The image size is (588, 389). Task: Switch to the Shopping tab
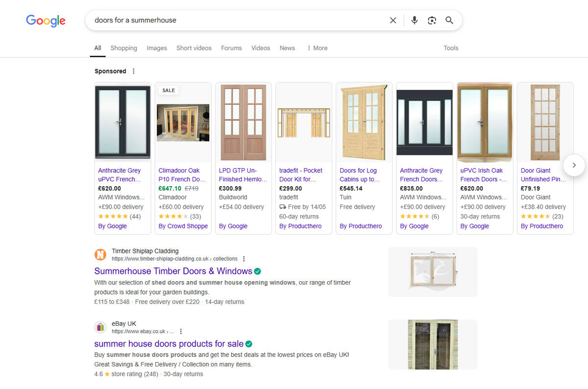pos(123,48)
